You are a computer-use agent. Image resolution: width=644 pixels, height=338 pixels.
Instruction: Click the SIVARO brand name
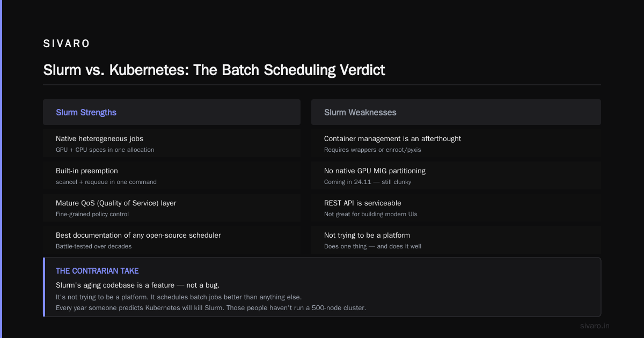[x=67, y=44]
